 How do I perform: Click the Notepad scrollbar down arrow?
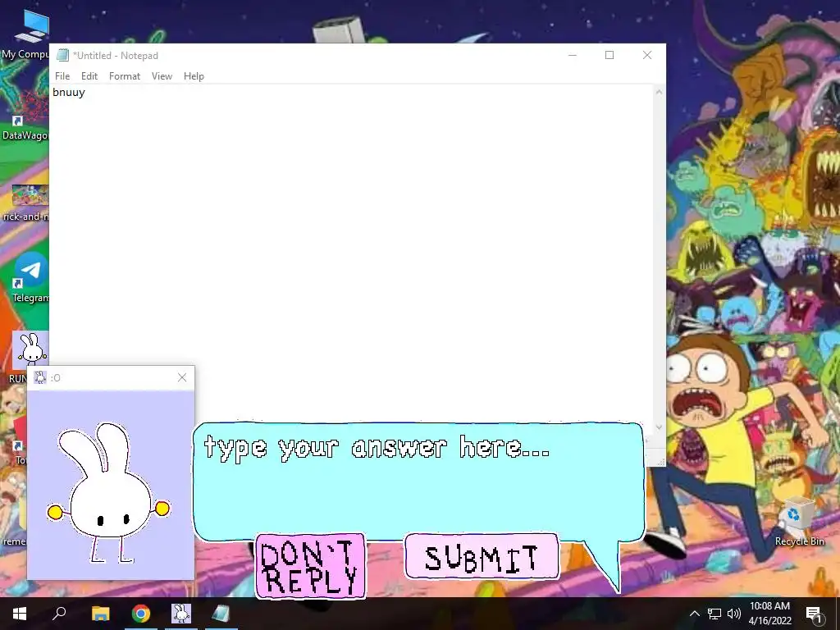(659, 427)
